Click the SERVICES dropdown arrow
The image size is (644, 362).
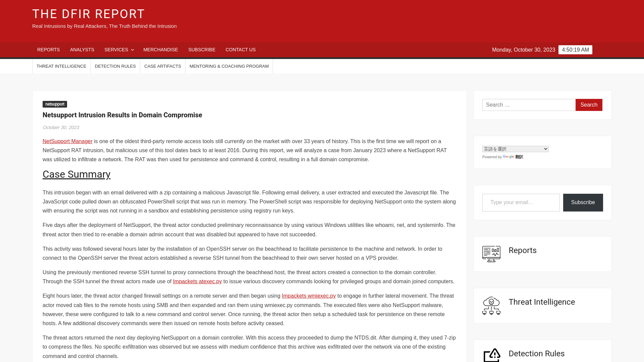tap(132, 50)
